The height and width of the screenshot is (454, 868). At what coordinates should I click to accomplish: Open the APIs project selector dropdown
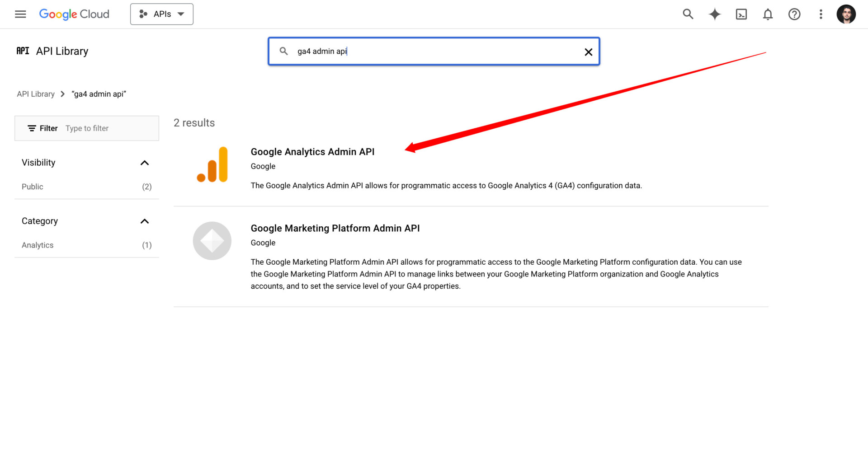coord(162,14)
